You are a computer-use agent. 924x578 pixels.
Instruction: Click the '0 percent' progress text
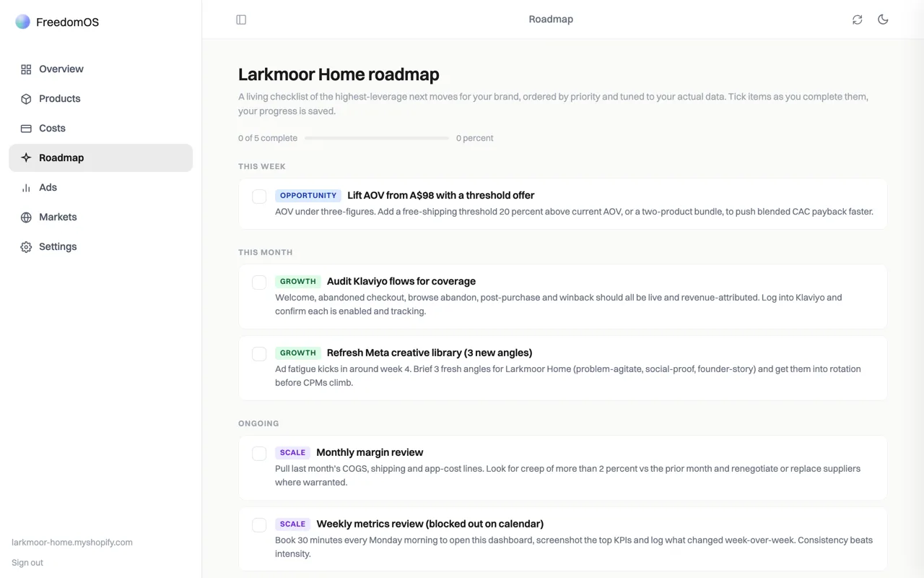pyautogui.click(x=475, y=138)
